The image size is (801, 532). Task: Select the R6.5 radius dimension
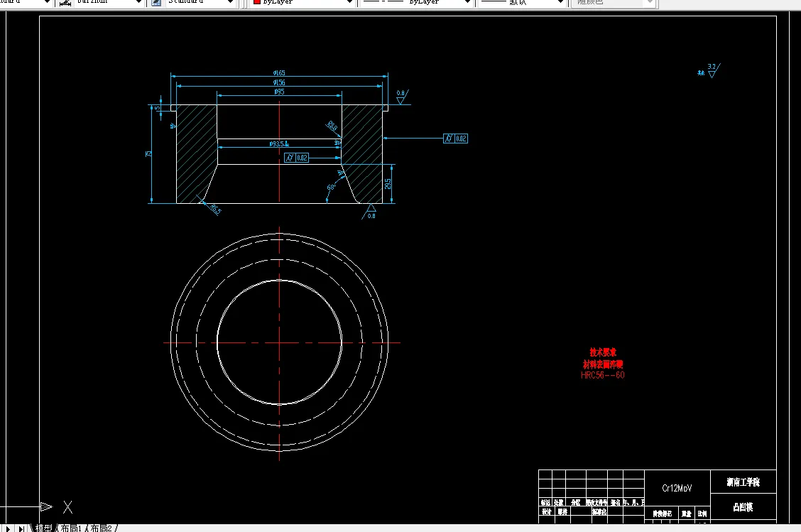point(215,209)
